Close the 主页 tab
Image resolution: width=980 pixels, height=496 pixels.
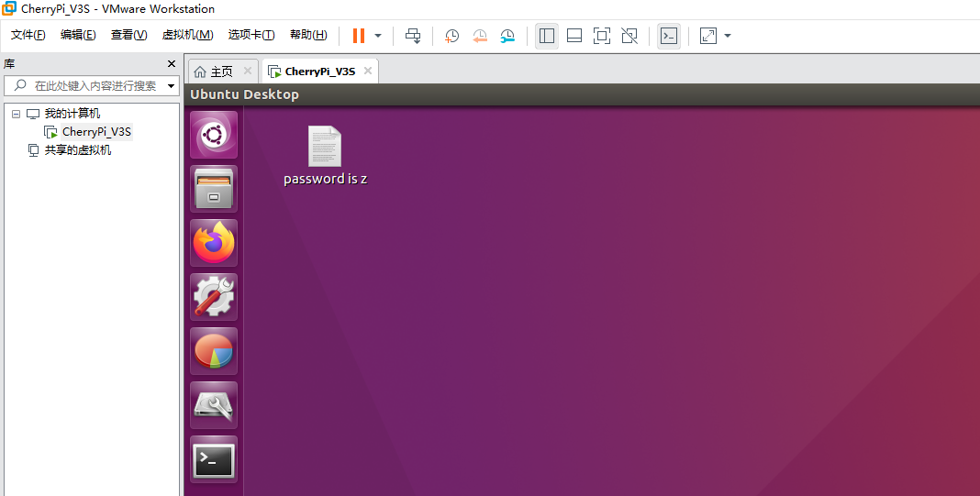(248, 71)
